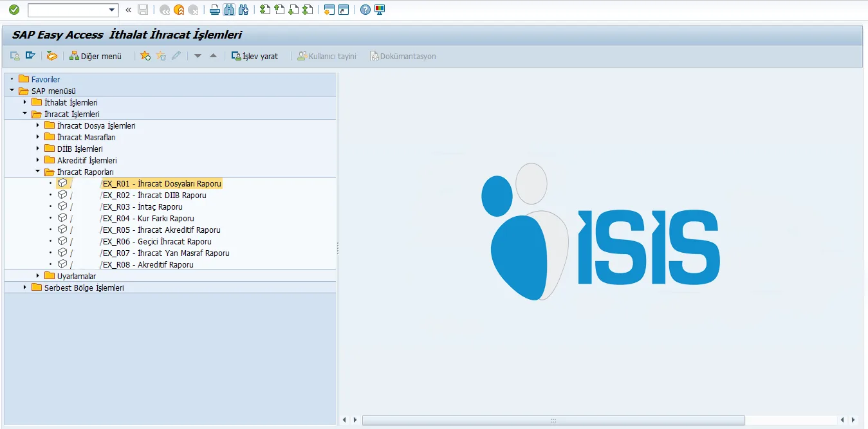The height and width of the screenshot is (429, 868).
Task: Click the Delete Favorites star icon
Action: [x=161, y=56]
